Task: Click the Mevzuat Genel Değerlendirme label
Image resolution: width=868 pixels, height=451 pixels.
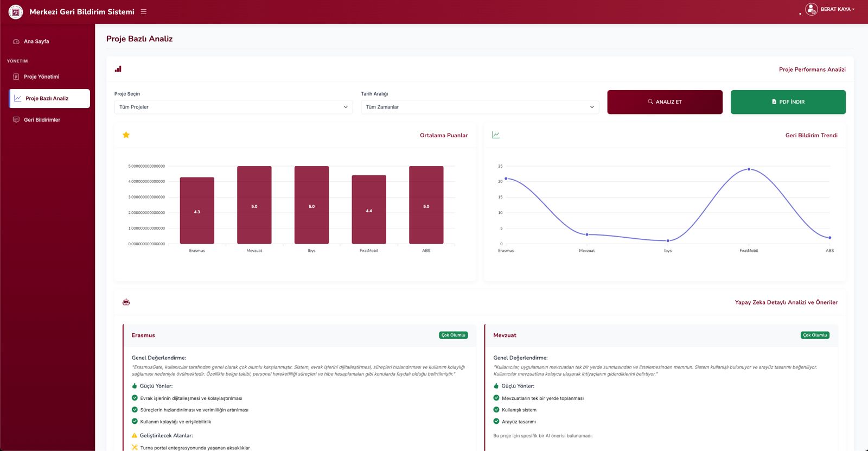Action: click(x=520, y=358)
